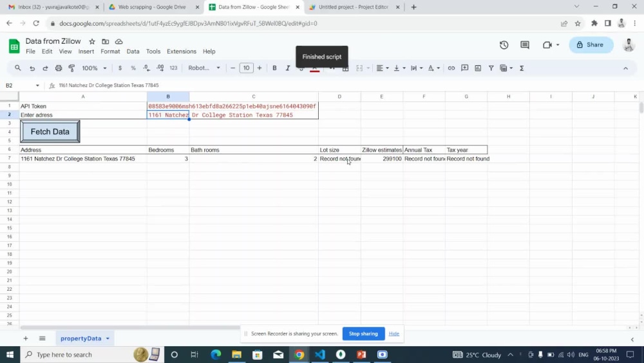Open the Help menu

209,52
